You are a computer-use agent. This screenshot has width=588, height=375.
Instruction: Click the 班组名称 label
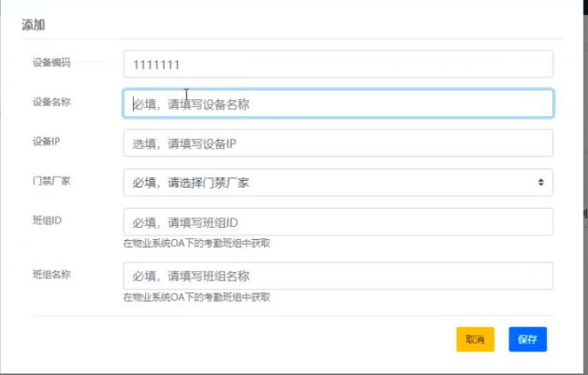coord(51,275)
